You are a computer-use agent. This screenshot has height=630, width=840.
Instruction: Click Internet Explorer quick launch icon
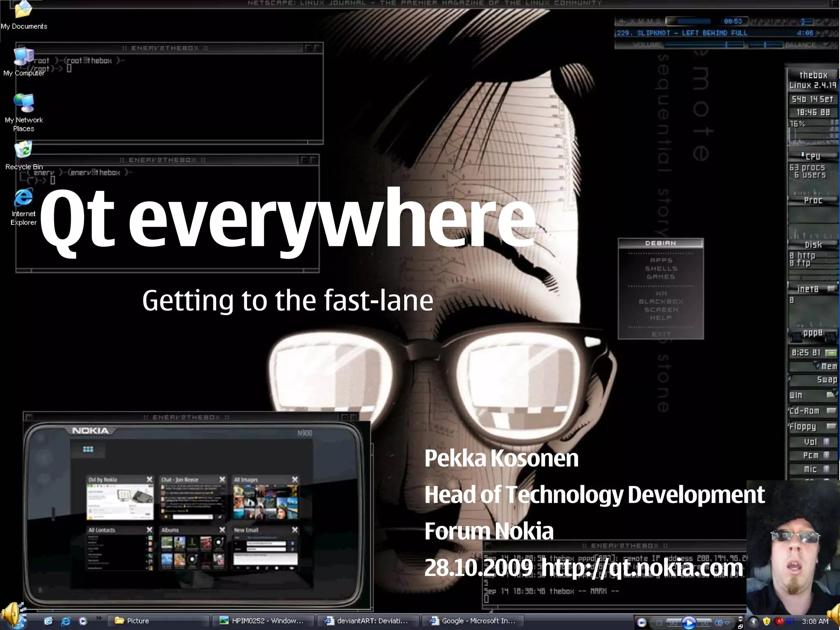66,621
